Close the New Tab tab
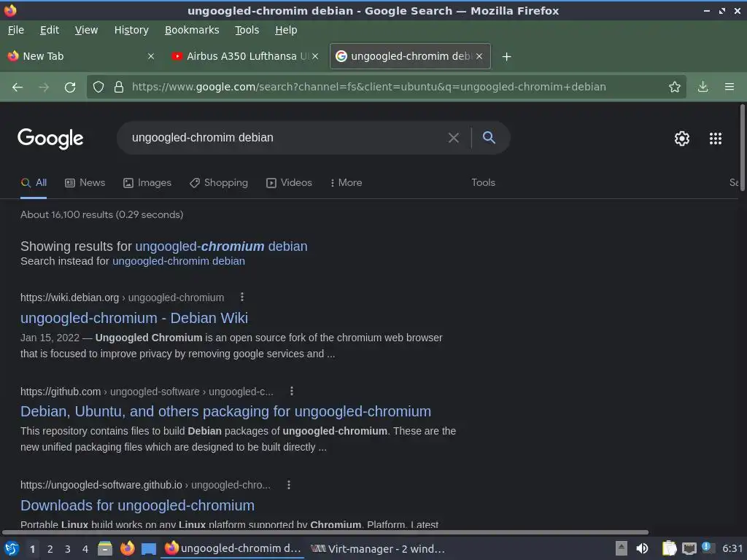Screen dimensions: 747x560 150,56
